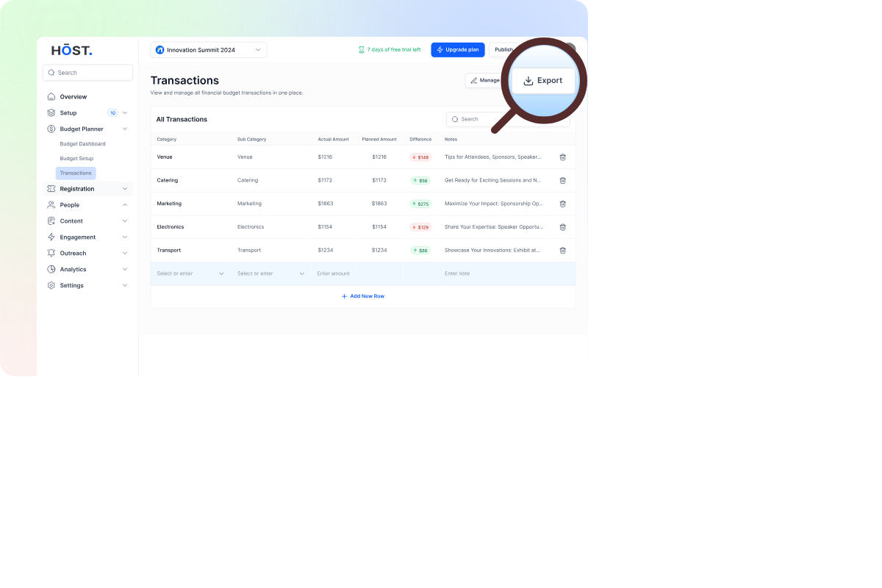882x588 pixels.
Task: Click the Electronics $129 difference badge
Action: (420, 227)
